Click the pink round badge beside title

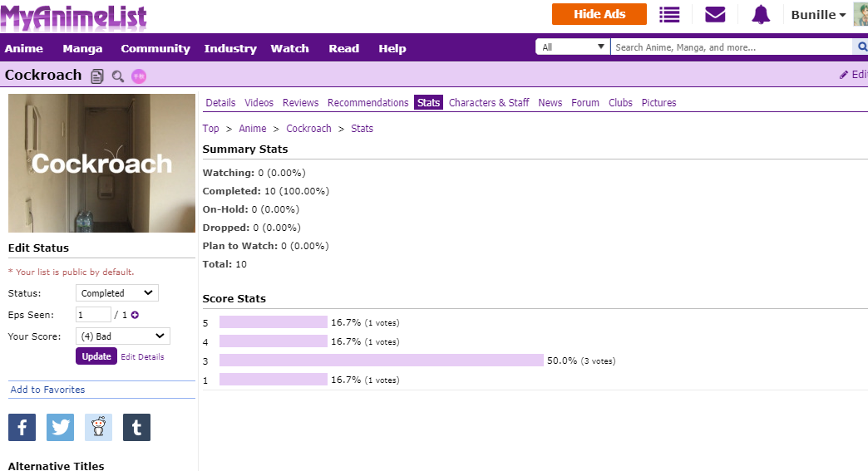tap(138, 76)
